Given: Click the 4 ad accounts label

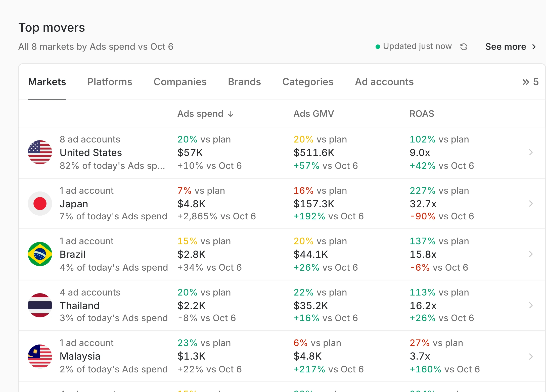Looking at the screenshot, I should (x=90, y=292).
